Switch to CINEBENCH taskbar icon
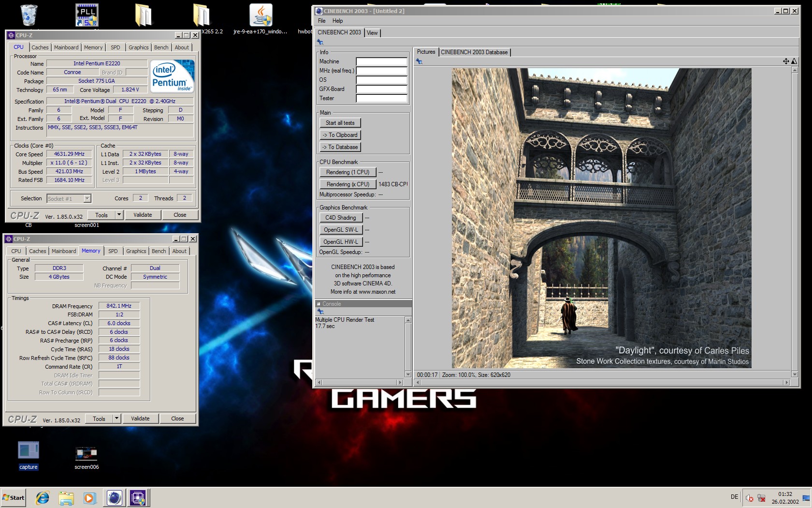The width and height of the screenshot is (812, 508). 114,497
